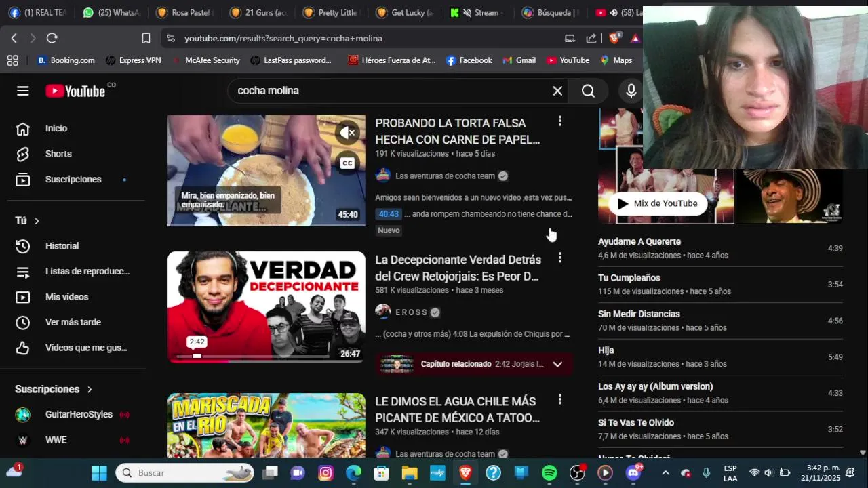Open the PROBANDO LA TORTA FALSA video title
This screenshot has height=488, width=868.
(457, 131)
